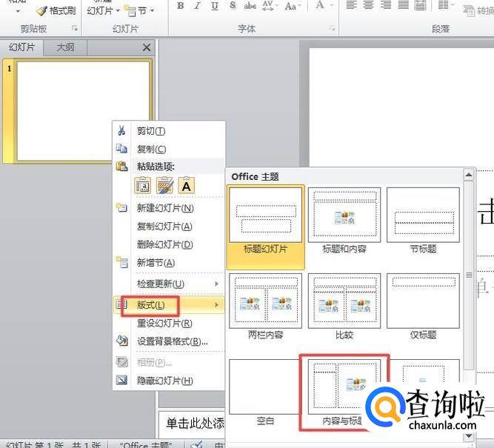494x448 pixels.
Task: Click the section icon beside 新增节
Action: pyautogui.click(x=121, y=262)
